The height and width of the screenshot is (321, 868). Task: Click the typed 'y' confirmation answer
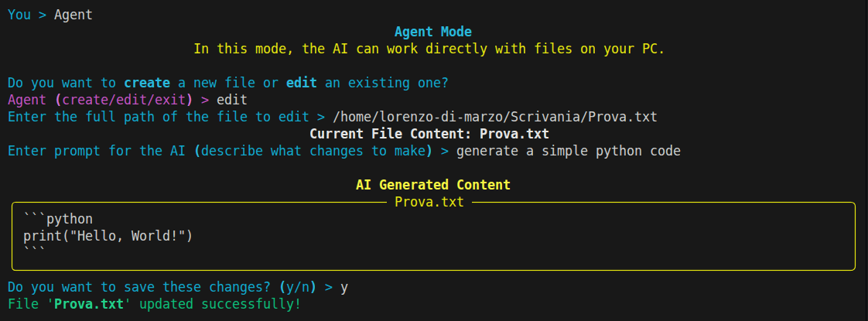344,289
